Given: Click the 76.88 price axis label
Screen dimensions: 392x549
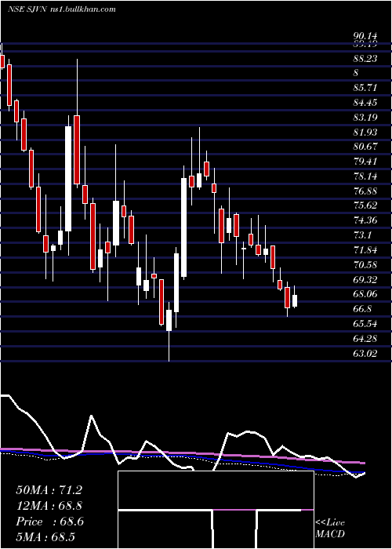Looking at the screenshot, I should coord(365,191).
